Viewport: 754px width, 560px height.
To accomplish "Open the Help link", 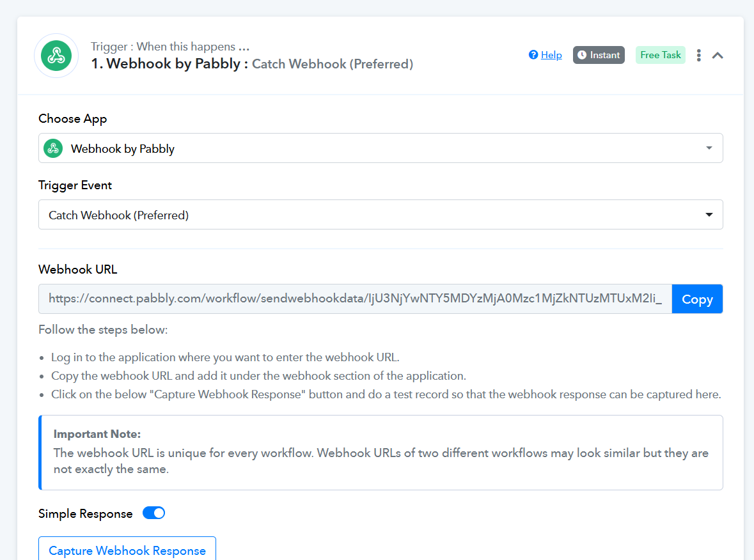I will pyautogui.click(x=551, y=55).
